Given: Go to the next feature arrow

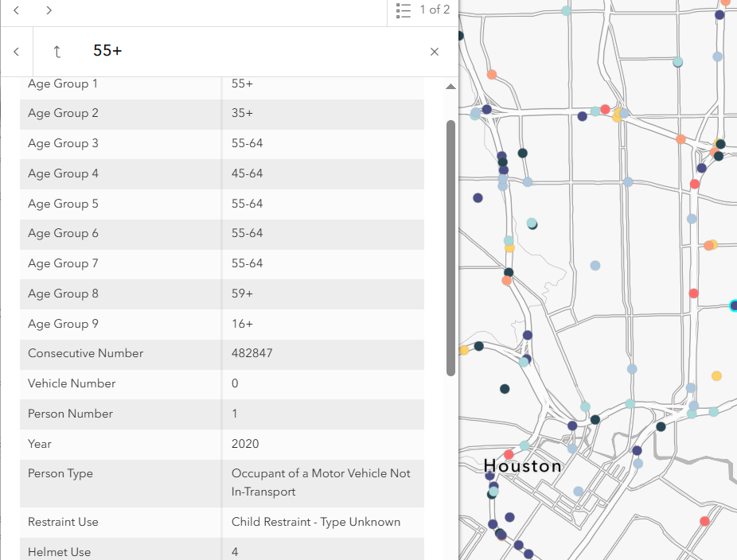Looking at the screenshot, I should [x=49, y=10].
